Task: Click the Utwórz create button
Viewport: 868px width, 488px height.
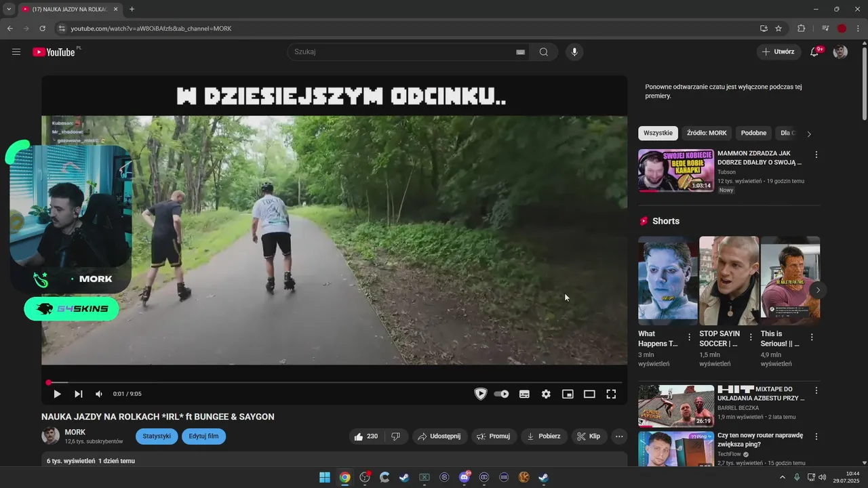Action: (x=778, y=52)
